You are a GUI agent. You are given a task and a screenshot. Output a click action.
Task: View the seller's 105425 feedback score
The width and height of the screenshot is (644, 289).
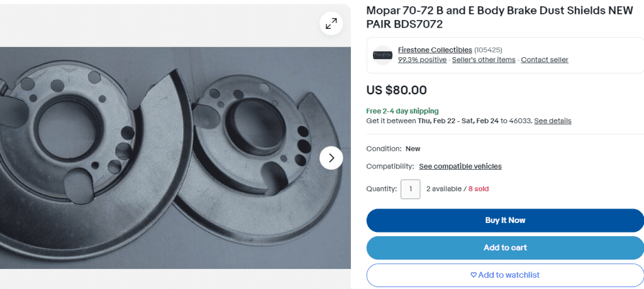[x=488, y=50]
